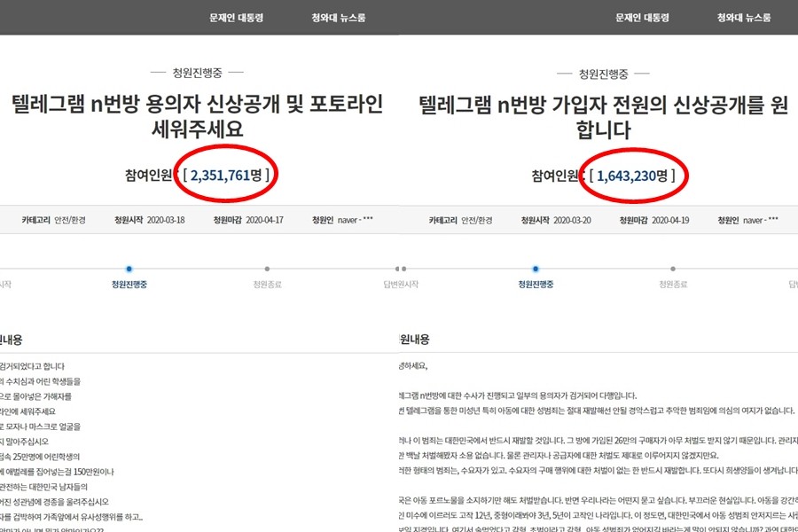798x532 pixels.
Task: Select the 청원마감 date 2020-04-19
Action: point(669,220)
